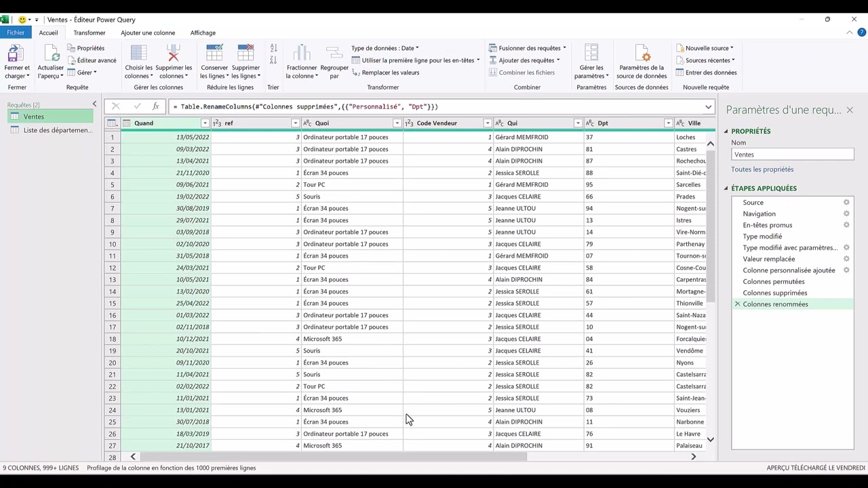Open En-têtes promus step settings gear

click(846, 225)
